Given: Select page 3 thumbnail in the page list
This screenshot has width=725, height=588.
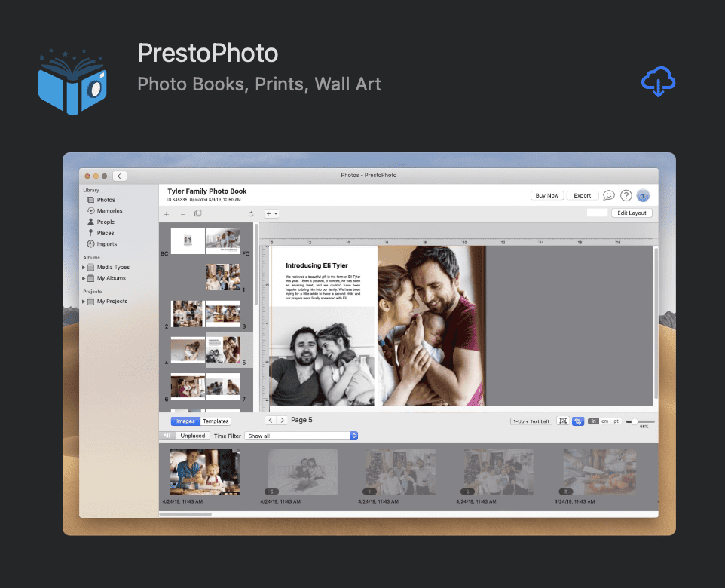Looking at the screenshot, I should [x=223, y=314].
